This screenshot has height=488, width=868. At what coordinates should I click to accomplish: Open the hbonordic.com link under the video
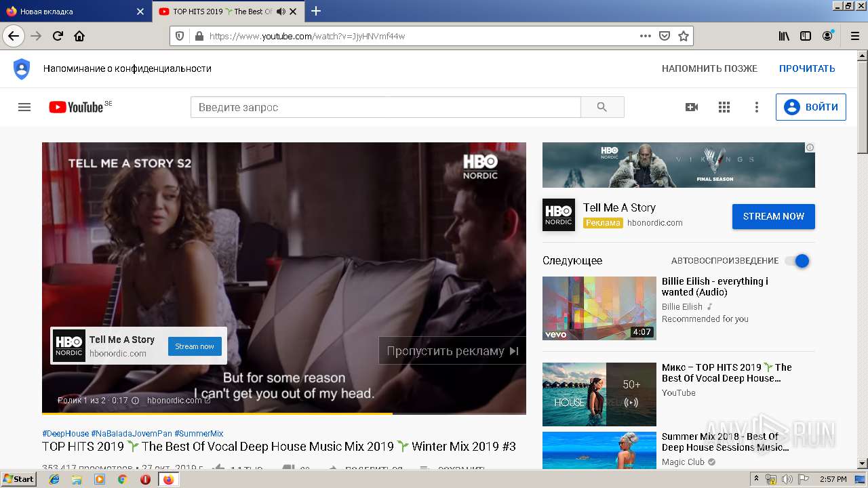pyautogui.click(x=178, y=401)
